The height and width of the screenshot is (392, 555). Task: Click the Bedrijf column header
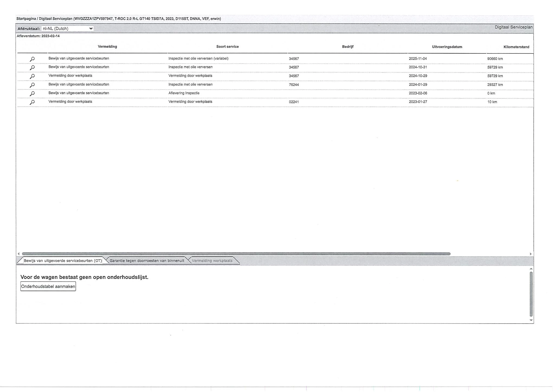click(348, 47)
